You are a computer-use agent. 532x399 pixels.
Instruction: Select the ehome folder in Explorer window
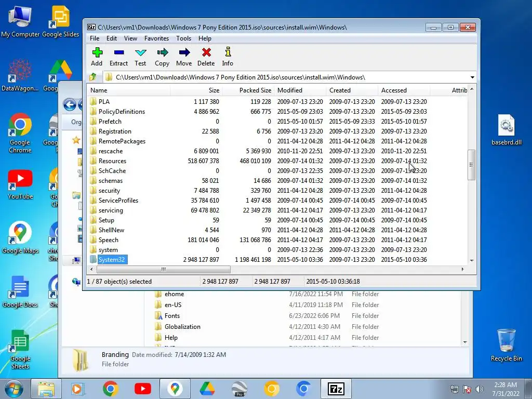169,294
